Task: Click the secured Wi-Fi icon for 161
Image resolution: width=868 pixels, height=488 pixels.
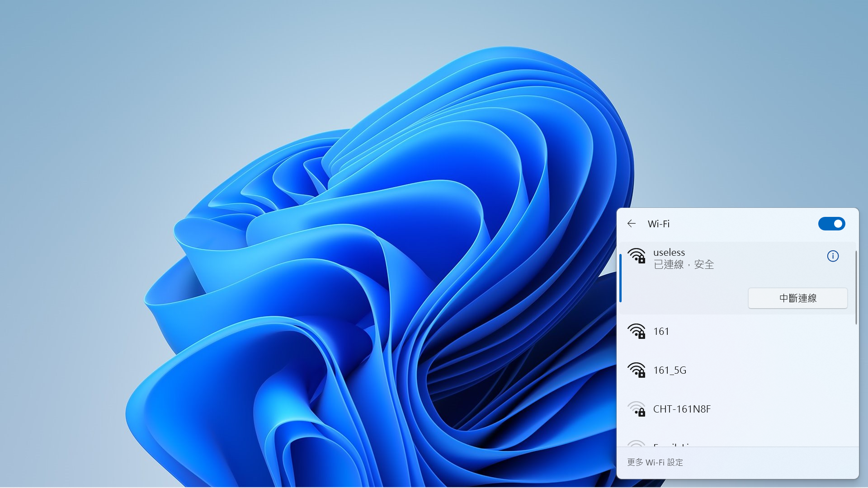Action: pyautogui.click(x=637, y=332)
